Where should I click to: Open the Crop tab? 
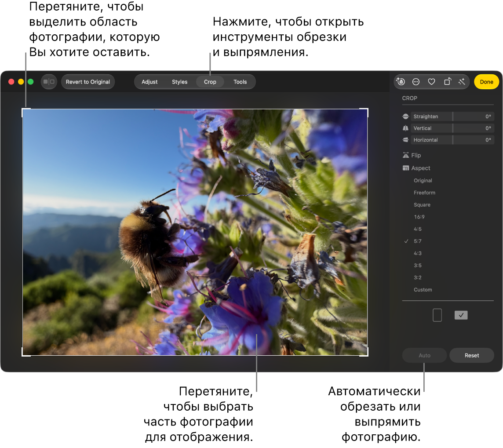click(210, 82)
